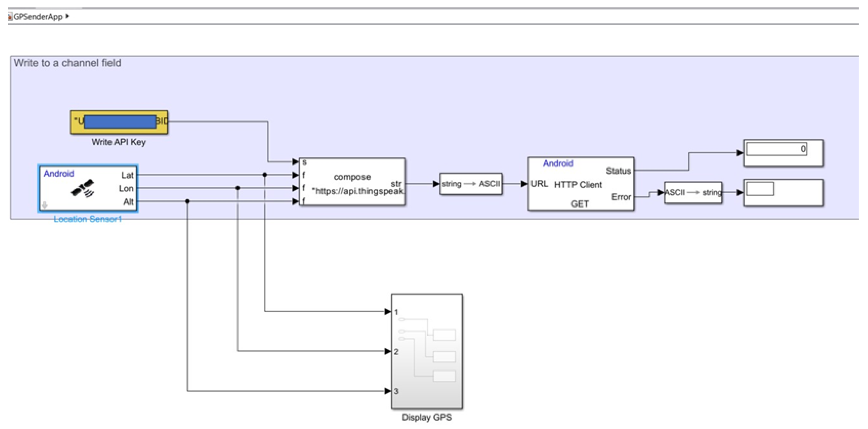Select the yellow Write API Key block
868x429 pixels.
[x=119, y=122]
